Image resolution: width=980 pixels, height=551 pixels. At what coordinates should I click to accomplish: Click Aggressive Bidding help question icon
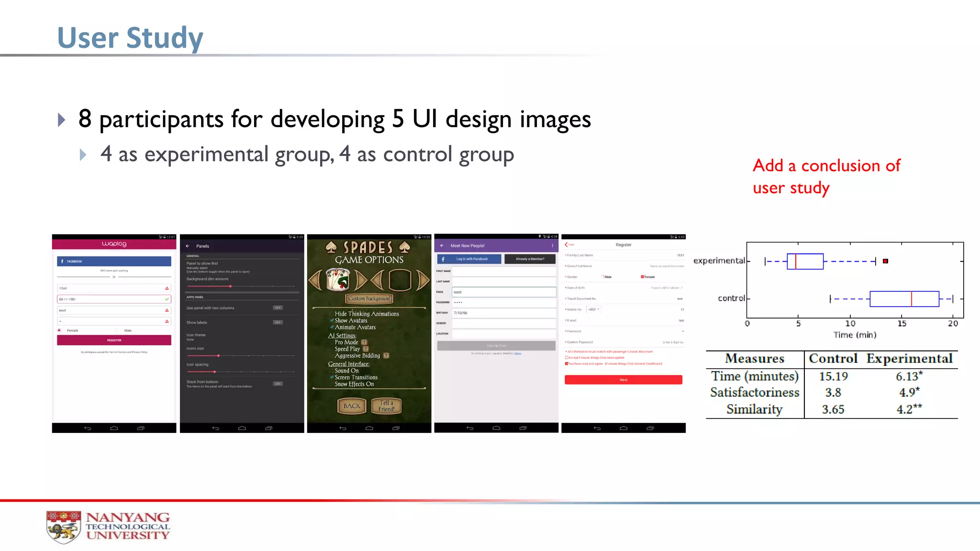tap(386, 355)
